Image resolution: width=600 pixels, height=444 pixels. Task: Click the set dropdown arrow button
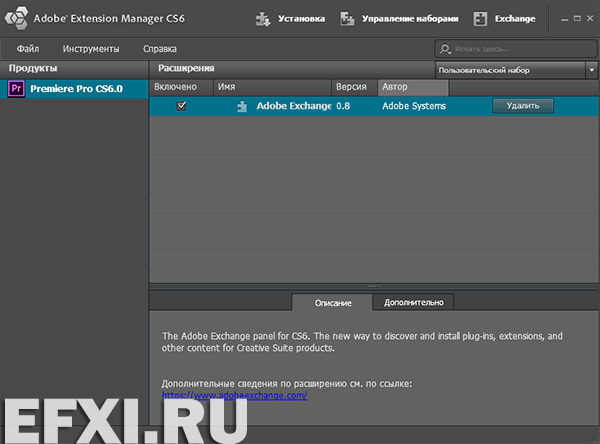click(x=592, y=70)
